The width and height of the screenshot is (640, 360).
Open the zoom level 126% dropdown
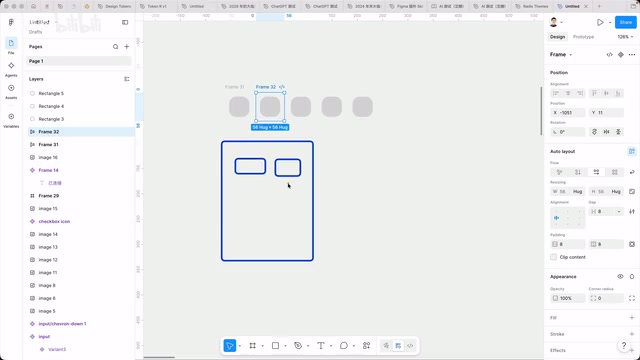click(625, 37)
